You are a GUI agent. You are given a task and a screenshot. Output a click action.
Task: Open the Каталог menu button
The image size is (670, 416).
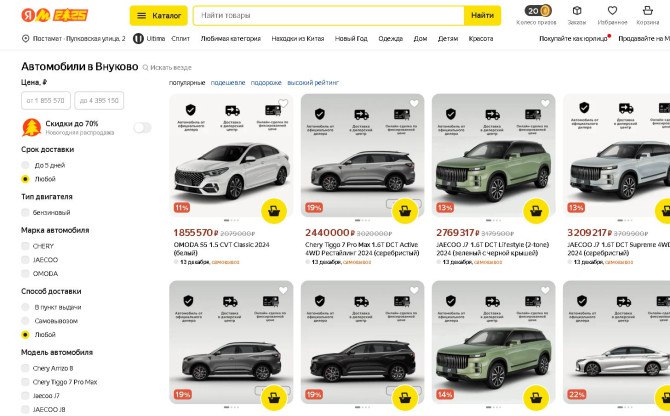click(x=158, y=16)
